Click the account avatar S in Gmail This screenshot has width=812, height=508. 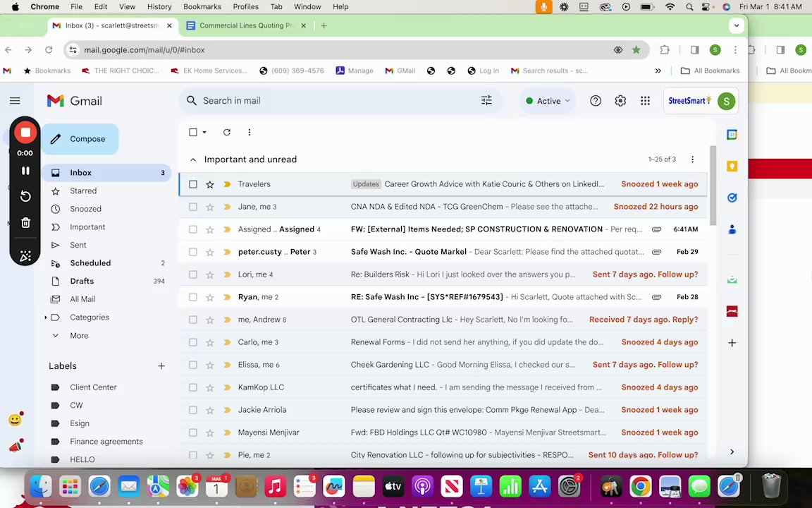click(727, 101)
